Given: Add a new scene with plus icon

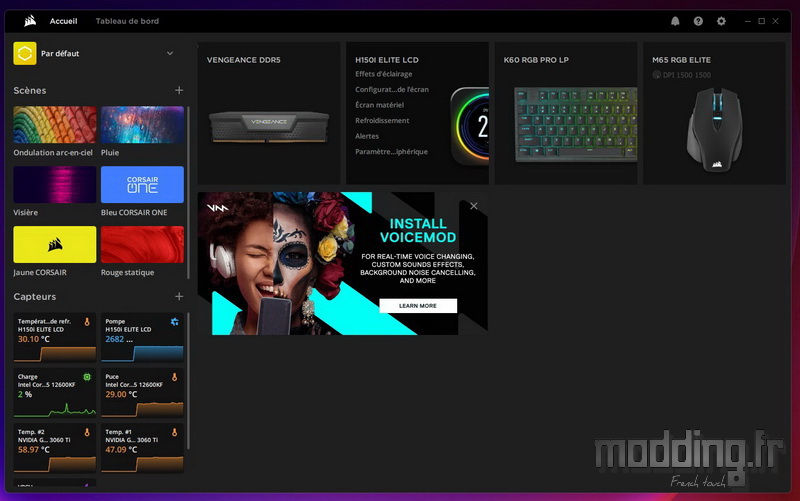Looking at the screenshot, I should [179, 90].
